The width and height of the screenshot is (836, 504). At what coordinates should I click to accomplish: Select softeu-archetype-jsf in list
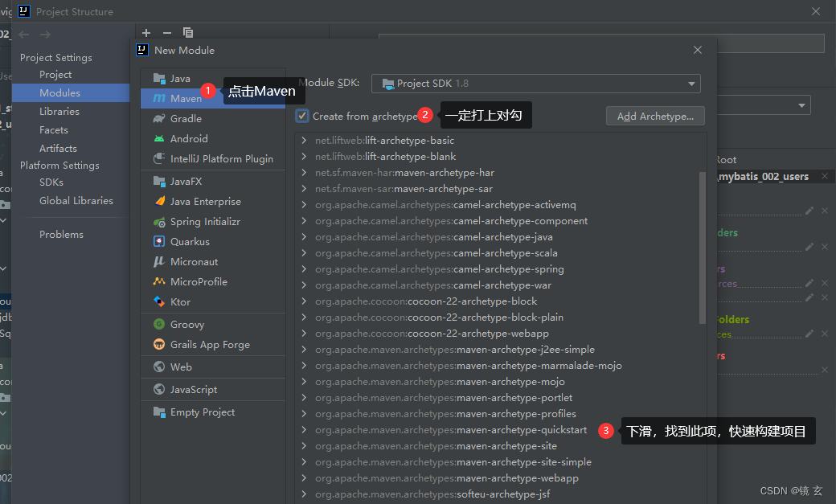pyautogui.click(x=432, y=494)
